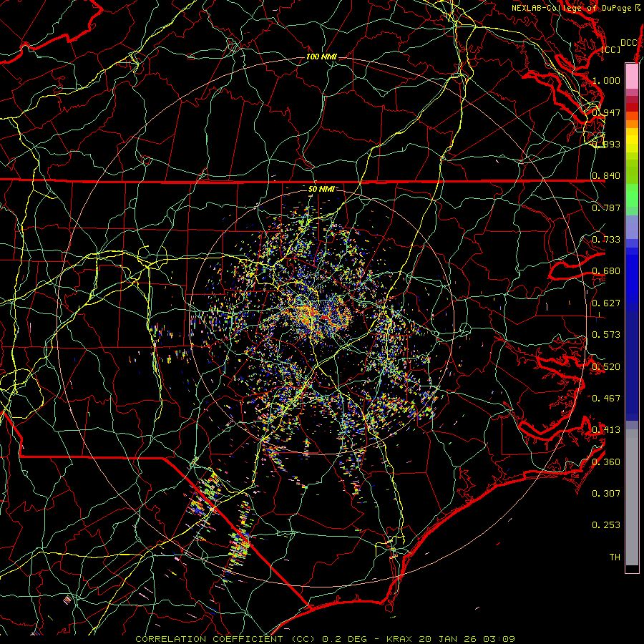Click the 0.627 value on the scale
This screenshot has width=644, height=644.
click(x=606, y=303)
